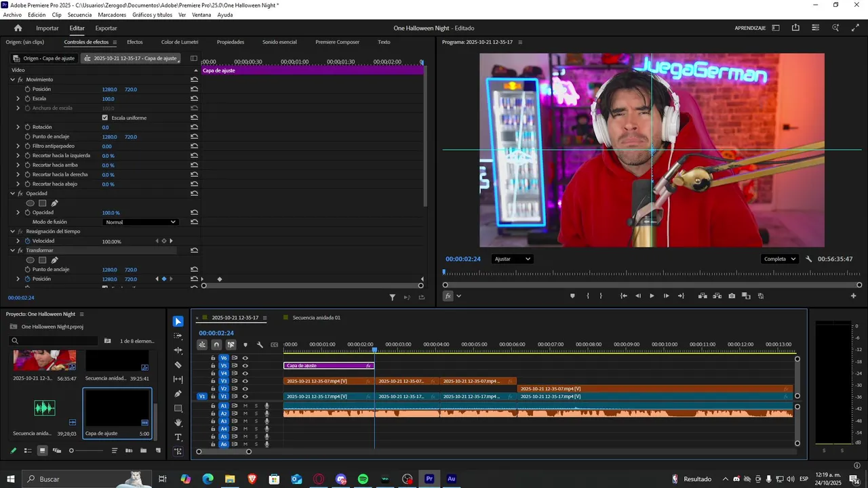Image resolution: width=868 pixels, height=488 pixels.
Task: Click Exportar in the header bar
Action: pyautogui.click(x=106, y=28)
